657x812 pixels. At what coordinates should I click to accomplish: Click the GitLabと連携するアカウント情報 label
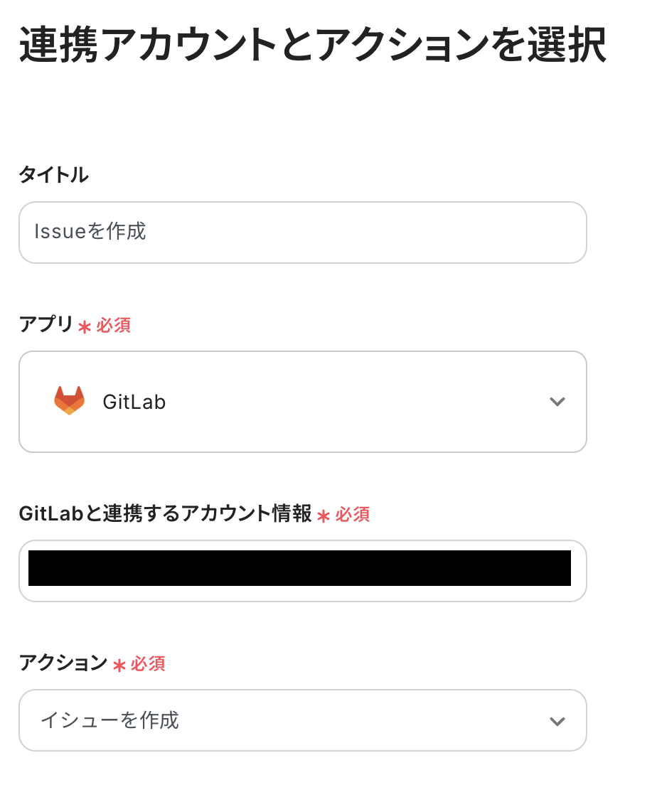click(165, 513)
